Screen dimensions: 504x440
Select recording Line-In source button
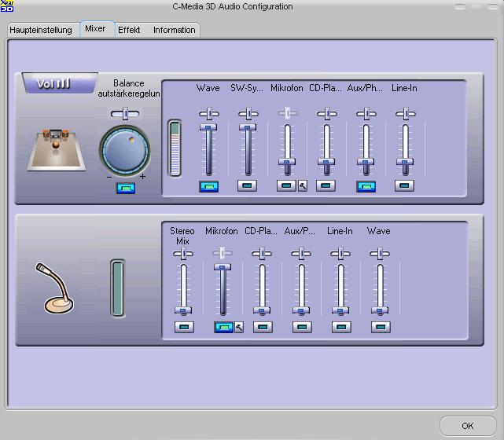coord(341,327)
